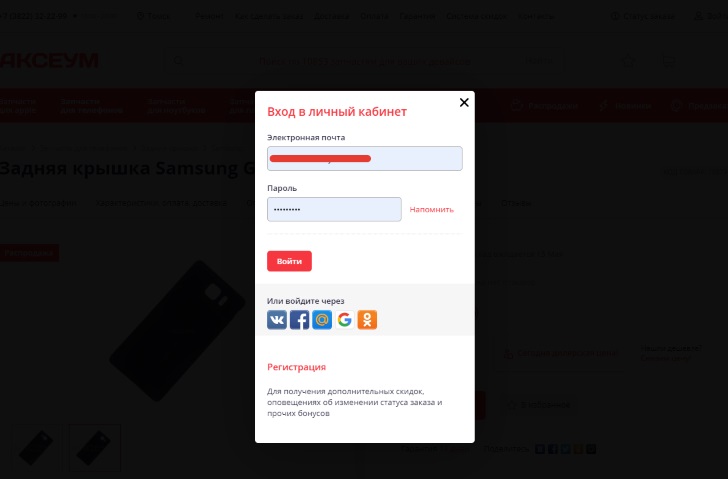Select the first product thumbnail
The width and height of the screenshot is (728, 479).
point(35,446)
